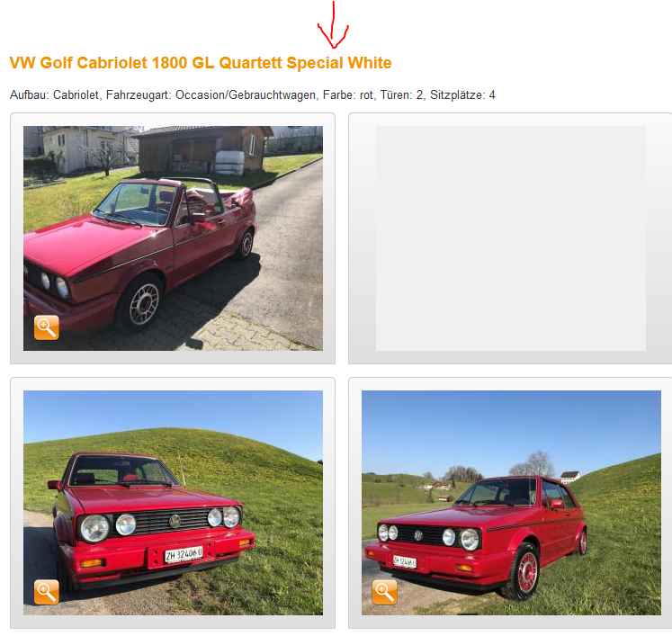Click the words 'Special White' in title
Screen dimensions: 672x636
(339, 63)
